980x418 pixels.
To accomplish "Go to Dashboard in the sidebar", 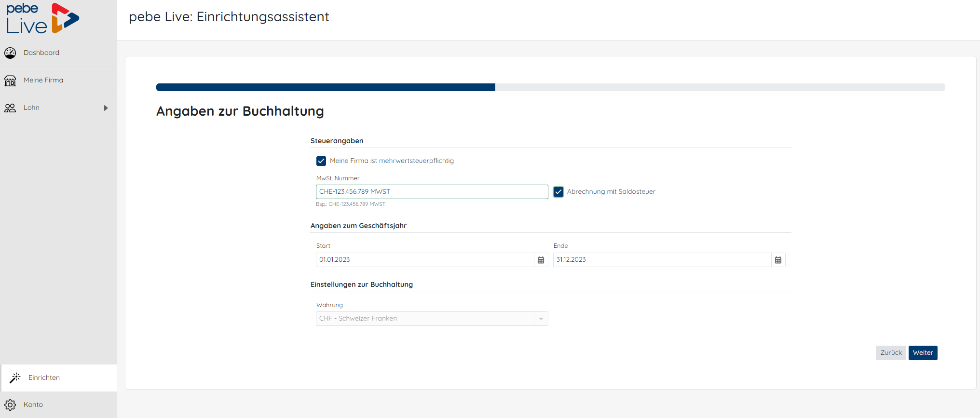I will (41, 53).
